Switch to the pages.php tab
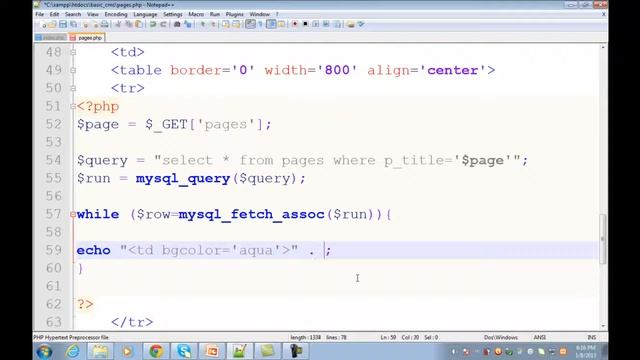 [x=87, y=38]
